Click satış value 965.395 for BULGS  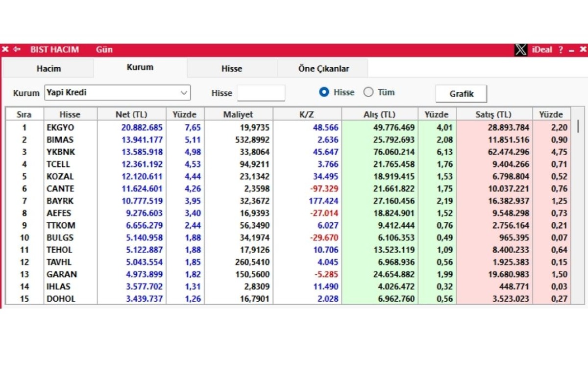click(x=514, y=238)
